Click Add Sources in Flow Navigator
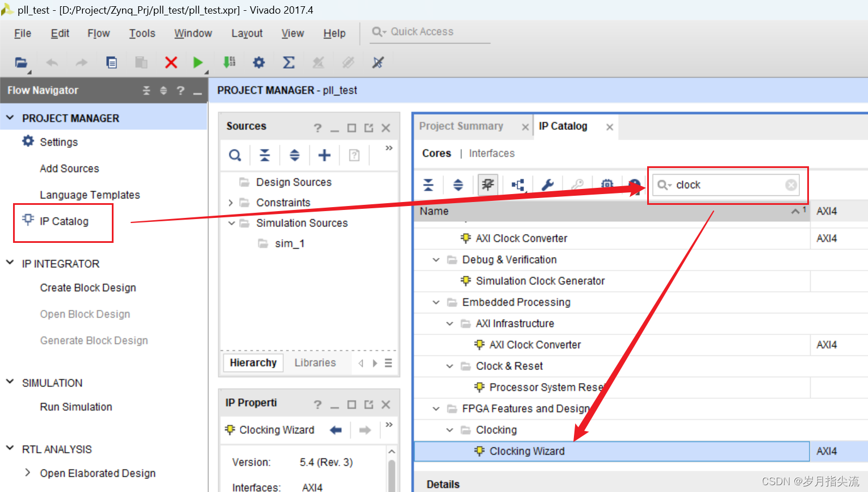This screenshot has width=868, height=492. click(x=69, y=169)
